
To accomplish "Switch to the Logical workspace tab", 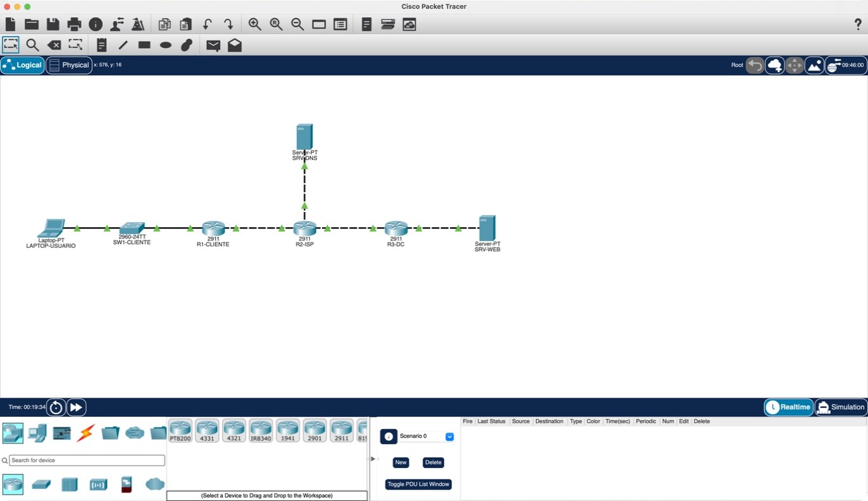I will click(23, 65).
